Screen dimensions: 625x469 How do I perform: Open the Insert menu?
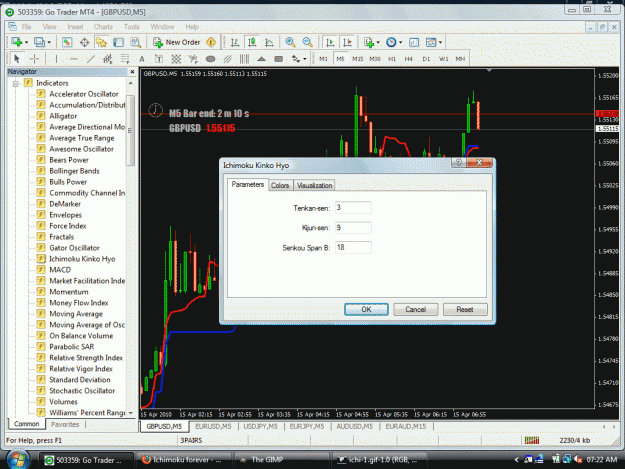coord(75,27)
